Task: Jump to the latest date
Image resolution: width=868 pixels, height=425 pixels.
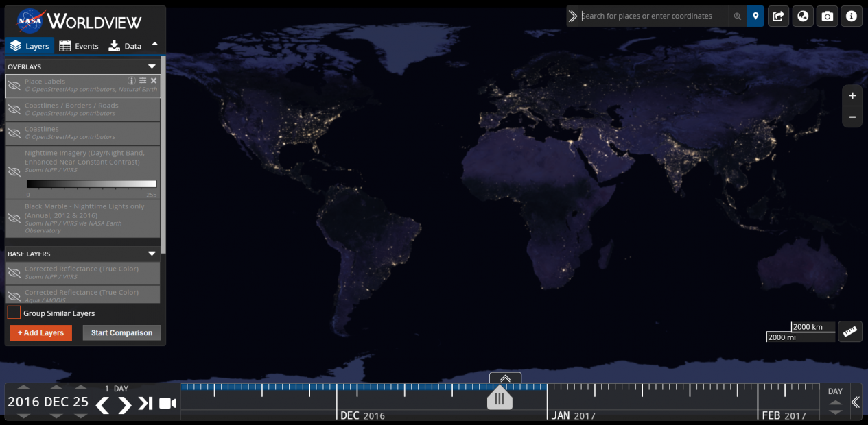Action: click(x=145, y=404)
